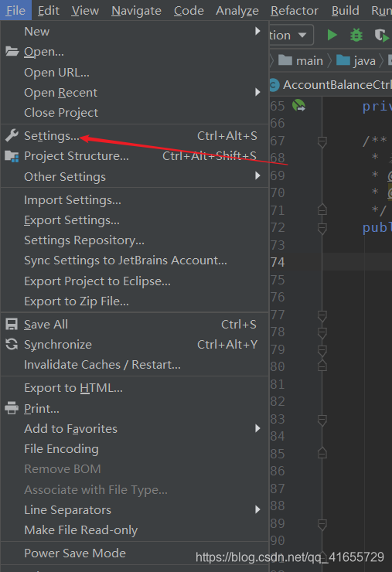
Task: Choose Settings... from File menu
Action: (135, 136)
